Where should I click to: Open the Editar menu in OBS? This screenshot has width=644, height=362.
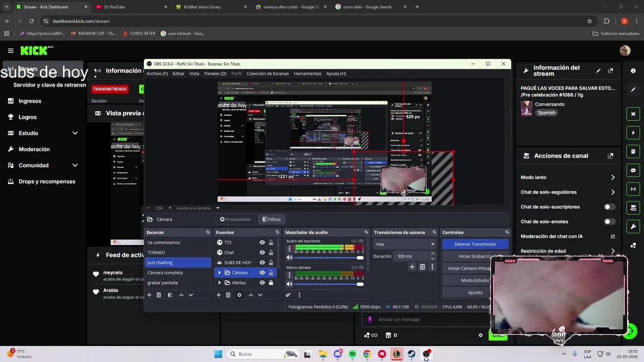pyautogui.click(x=179, y=73)
